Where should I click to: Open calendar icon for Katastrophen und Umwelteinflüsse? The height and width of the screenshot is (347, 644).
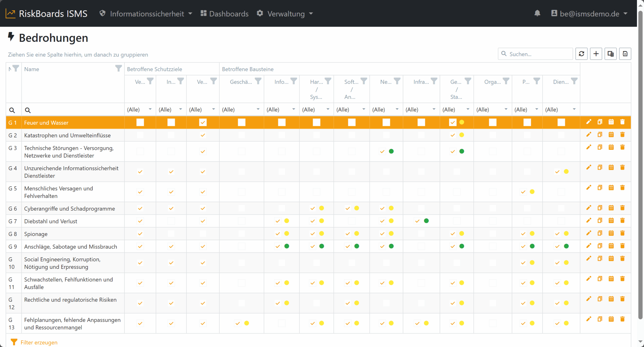coord(611,135)
